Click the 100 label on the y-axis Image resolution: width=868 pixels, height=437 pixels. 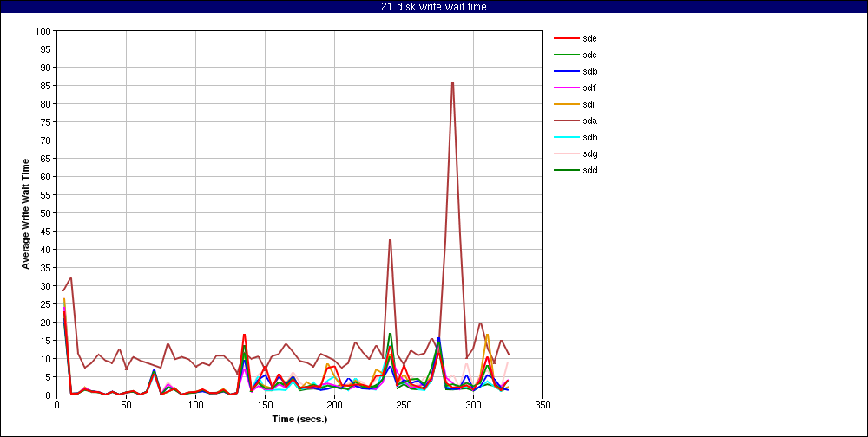(x=44, y=31)
